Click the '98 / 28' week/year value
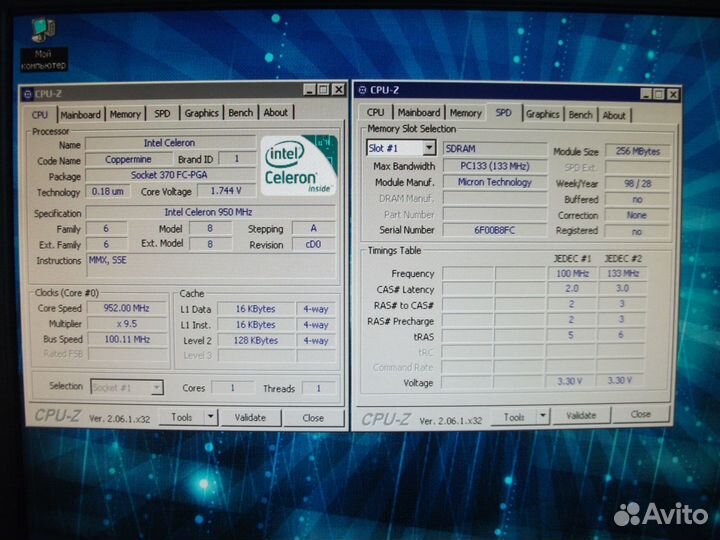This screenshot has height=540, width=720. click(637, 184)
